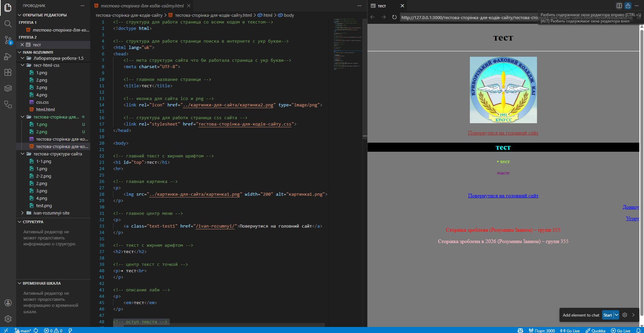Select the тест browser preview tab

click(382, 6)
